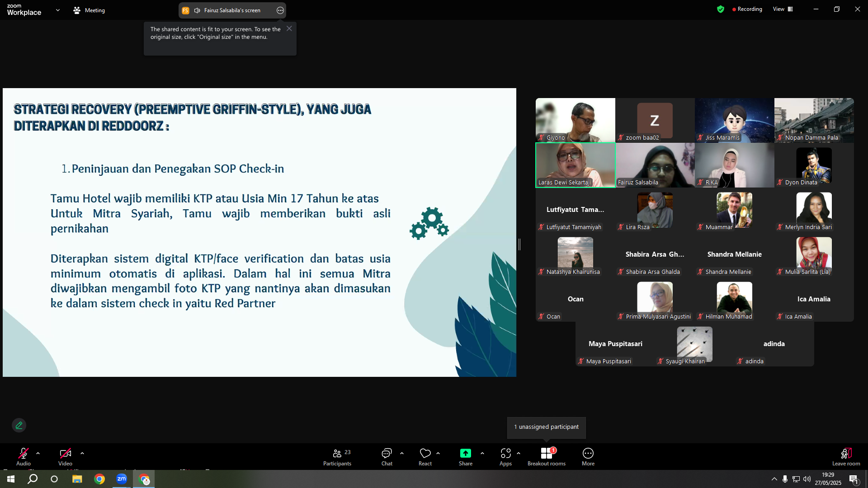Click the Lira Rsza participant tile
868x488 pixels.
point(655,210)
